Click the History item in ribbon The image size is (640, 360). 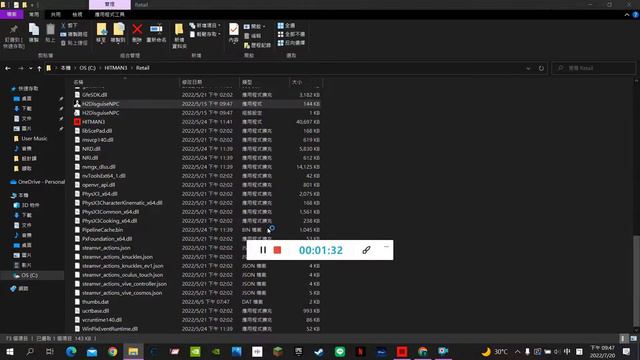point(257,45)
